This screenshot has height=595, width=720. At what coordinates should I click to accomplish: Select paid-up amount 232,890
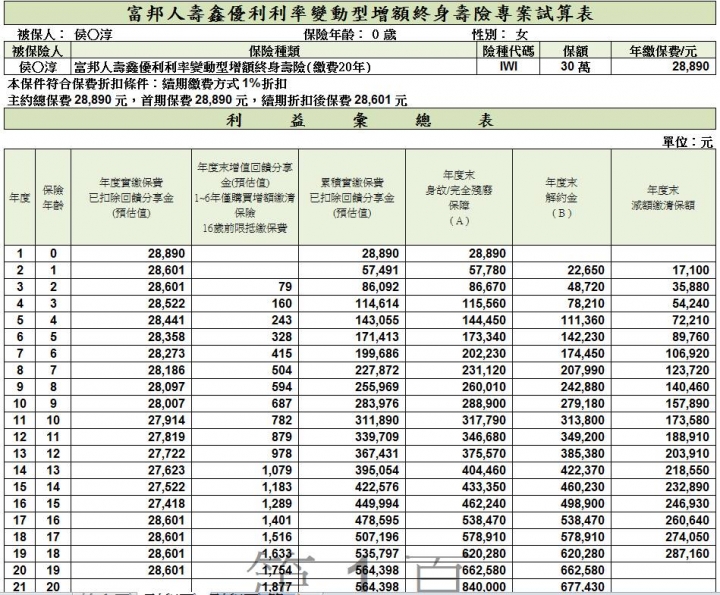tap(687, 487)
